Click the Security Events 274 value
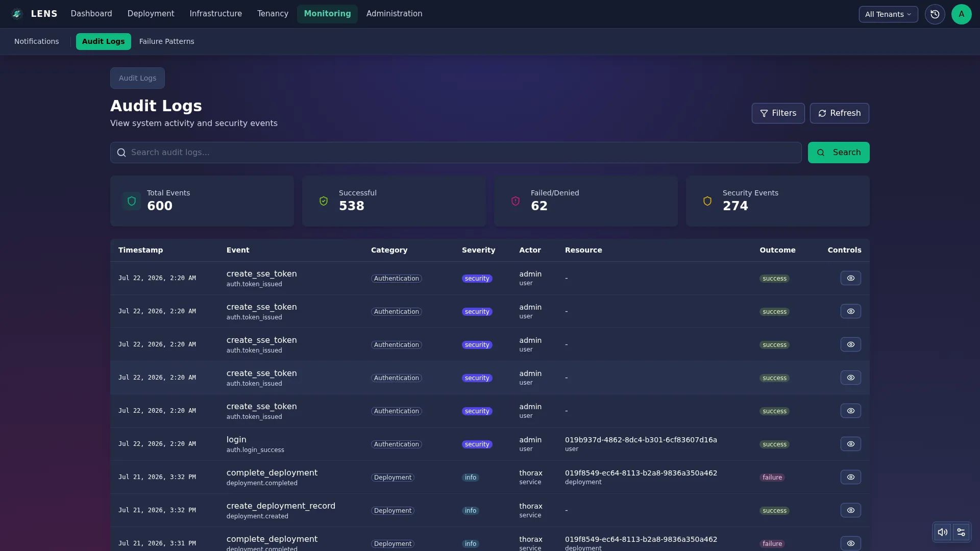Image resolution: width=980 pixels, height=551 pixels. pos(736,206)
